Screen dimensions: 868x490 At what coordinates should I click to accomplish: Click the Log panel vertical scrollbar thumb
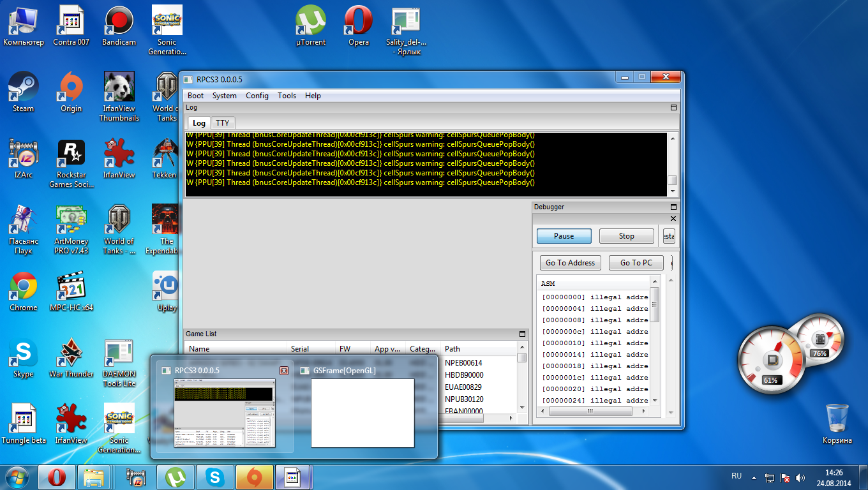(x=672, y=181)
